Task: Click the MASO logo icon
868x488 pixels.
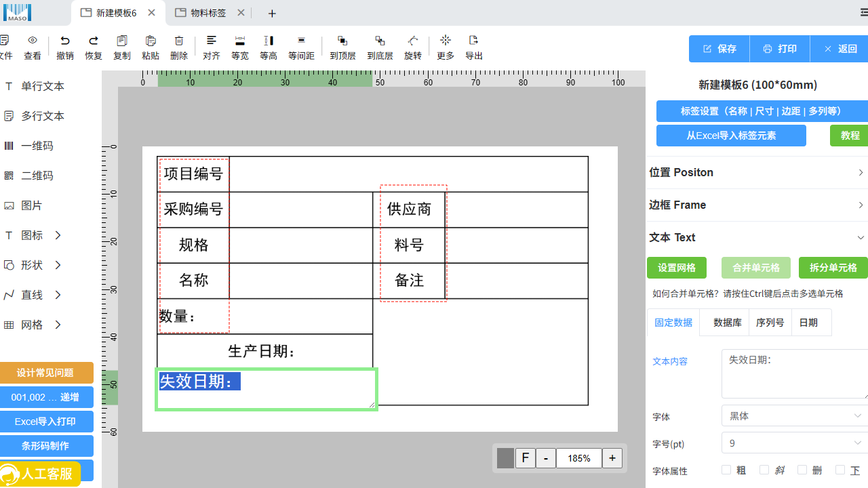Action: pos(16,12)
